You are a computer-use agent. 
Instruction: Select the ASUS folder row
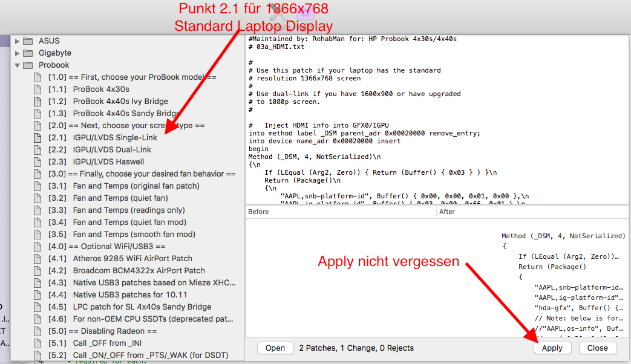pyautogui.click(x=127, y=41)
